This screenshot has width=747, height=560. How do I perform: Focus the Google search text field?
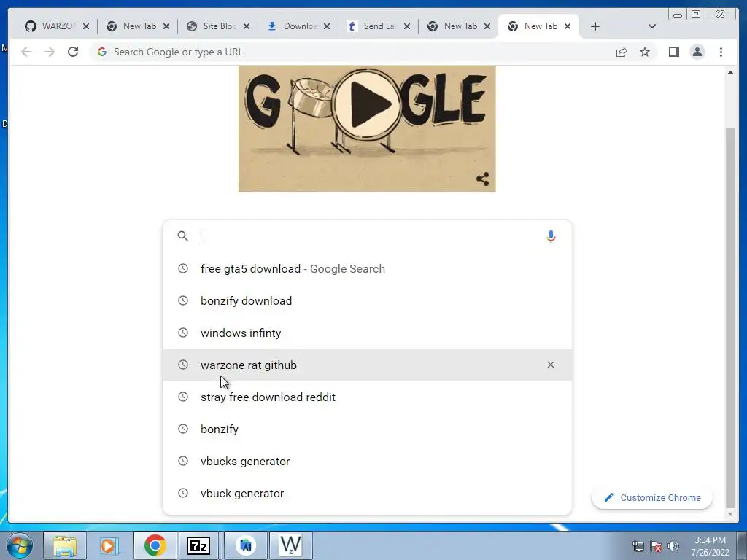pos(369,236)
